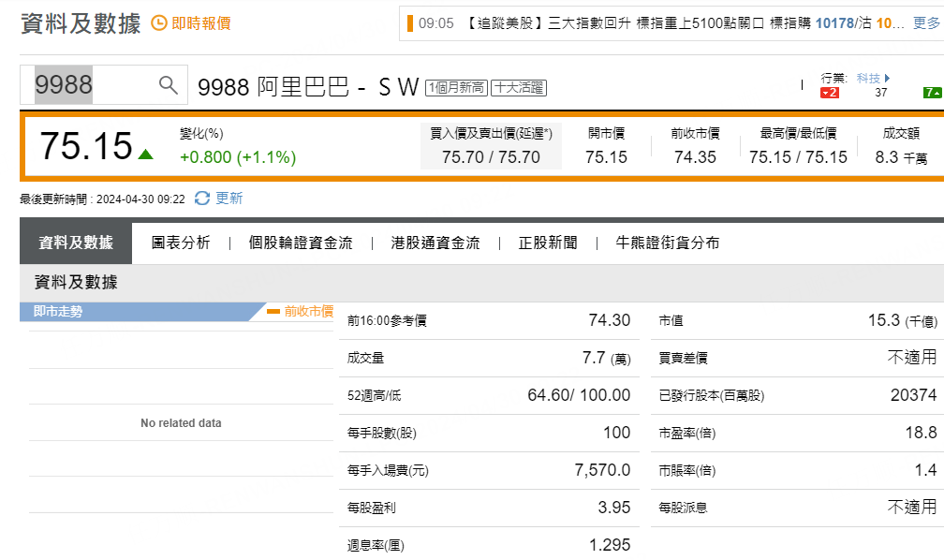This screenshot has width=944, height=560.
Task: Go to the 正股新聞 tab
Action: pos(548,243)
